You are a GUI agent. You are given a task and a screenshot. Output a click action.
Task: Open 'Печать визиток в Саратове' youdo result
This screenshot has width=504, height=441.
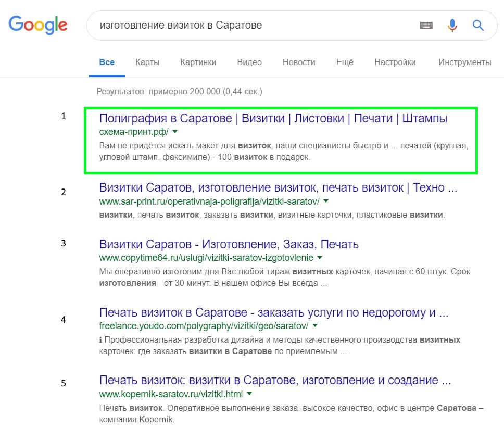(x=273, y=313)
